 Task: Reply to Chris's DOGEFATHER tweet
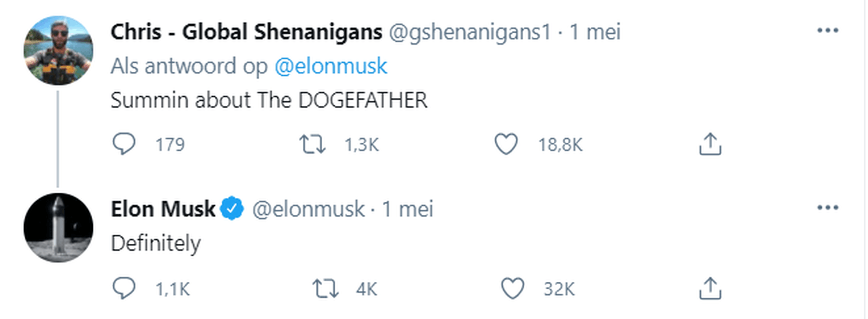pos(124,144)
